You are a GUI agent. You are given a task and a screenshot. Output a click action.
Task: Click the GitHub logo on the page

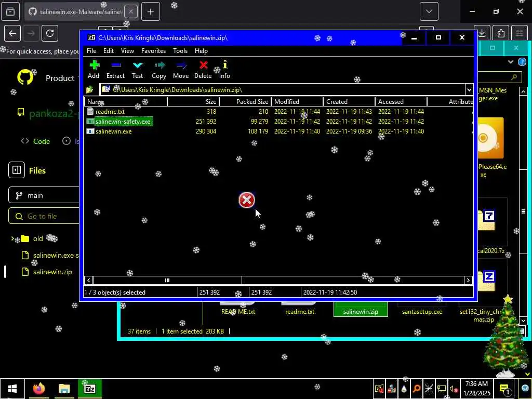(x=25, y=78)
